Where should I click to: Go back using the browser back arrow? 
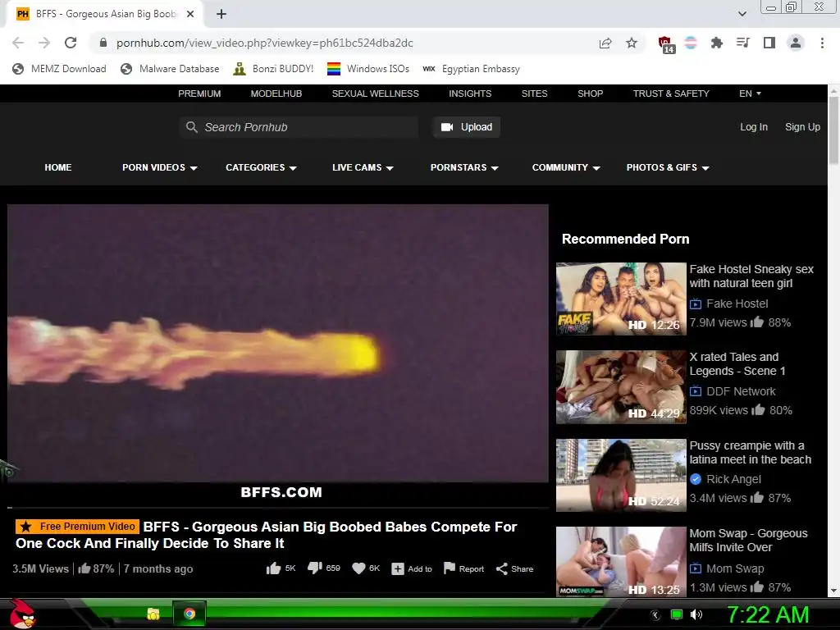coord(18,43)
